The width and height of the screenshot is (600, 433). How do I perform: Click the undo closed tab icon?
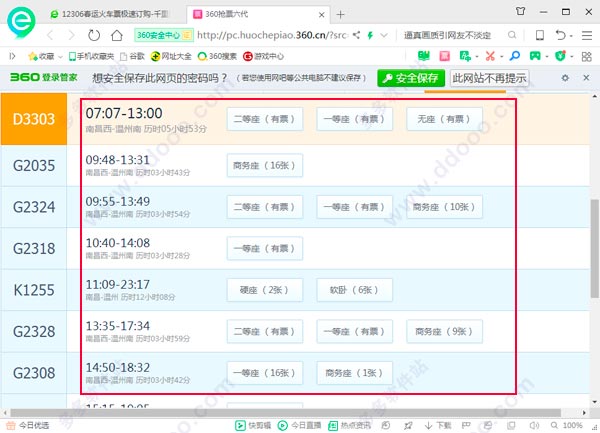tap(561, 35)
